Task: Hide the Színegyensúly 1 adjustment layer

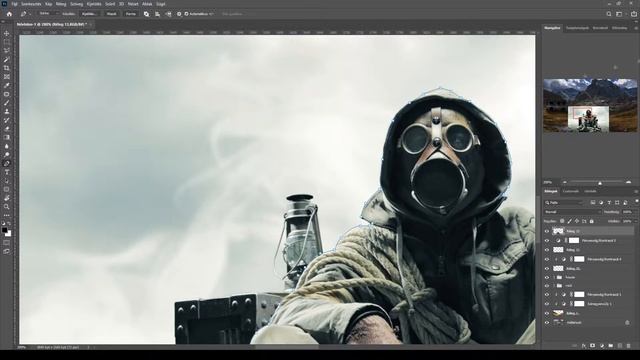Action: [547, 304]
